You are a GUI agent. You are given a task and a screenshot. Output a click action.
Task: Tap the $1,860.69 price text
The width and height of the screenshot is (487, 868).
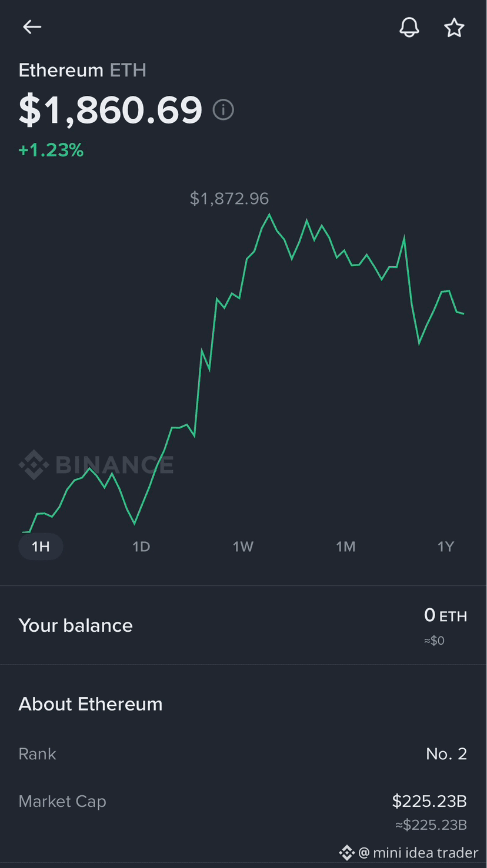tap(111, 110)
